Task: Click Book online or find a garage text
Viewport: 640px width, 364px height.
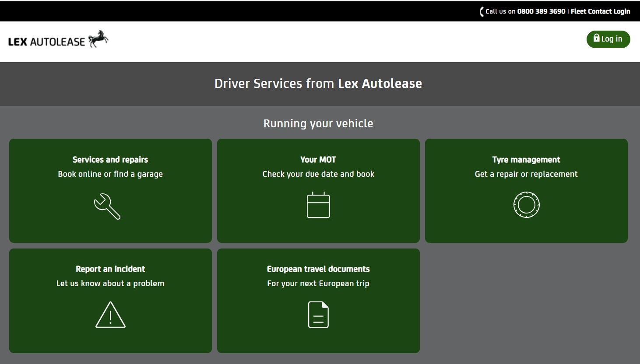Action: pos(110,174)
